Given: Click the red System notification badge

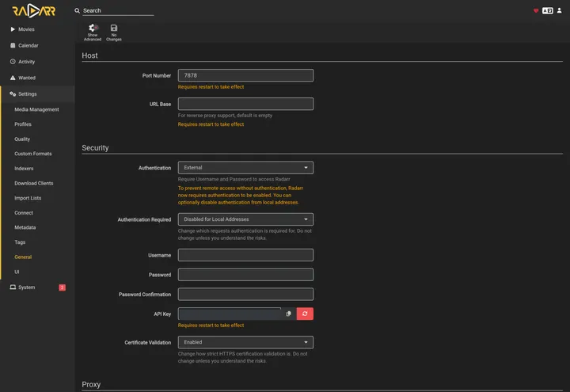Looking at the screenshot, I should click(63, 287).
